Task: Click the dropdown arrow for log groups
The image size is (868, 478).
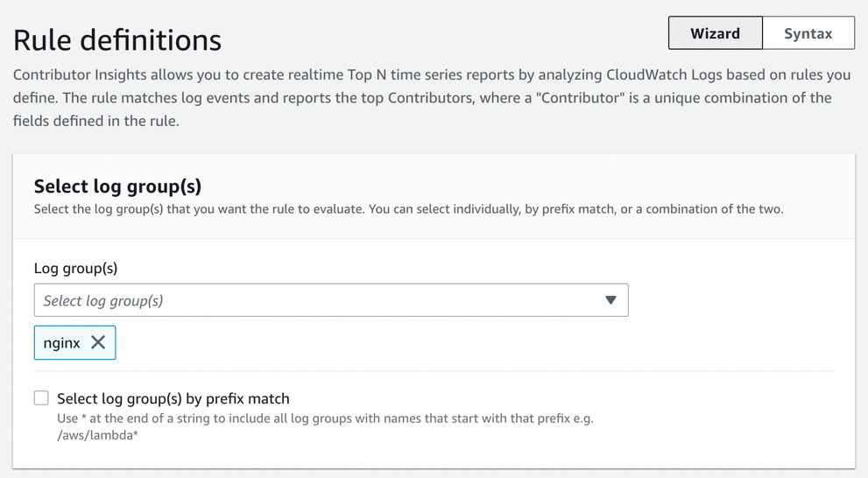Action: (610, 300)
